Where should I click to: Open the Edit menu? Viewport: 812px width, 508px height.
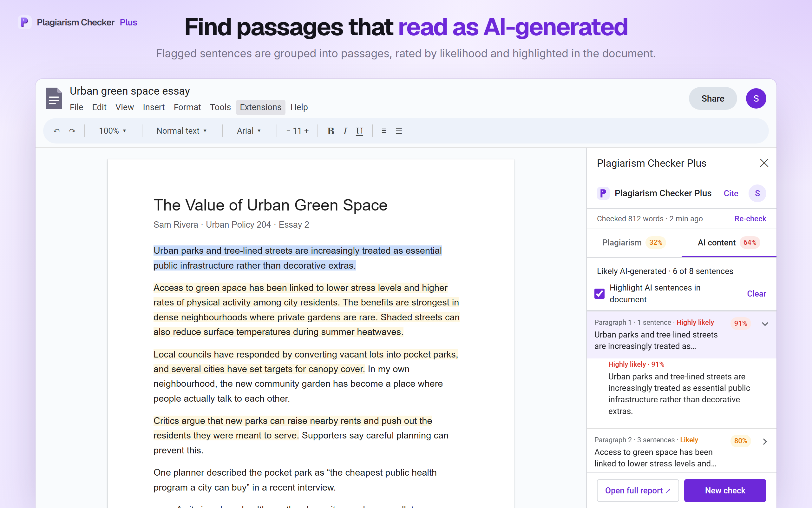[99, 107]
